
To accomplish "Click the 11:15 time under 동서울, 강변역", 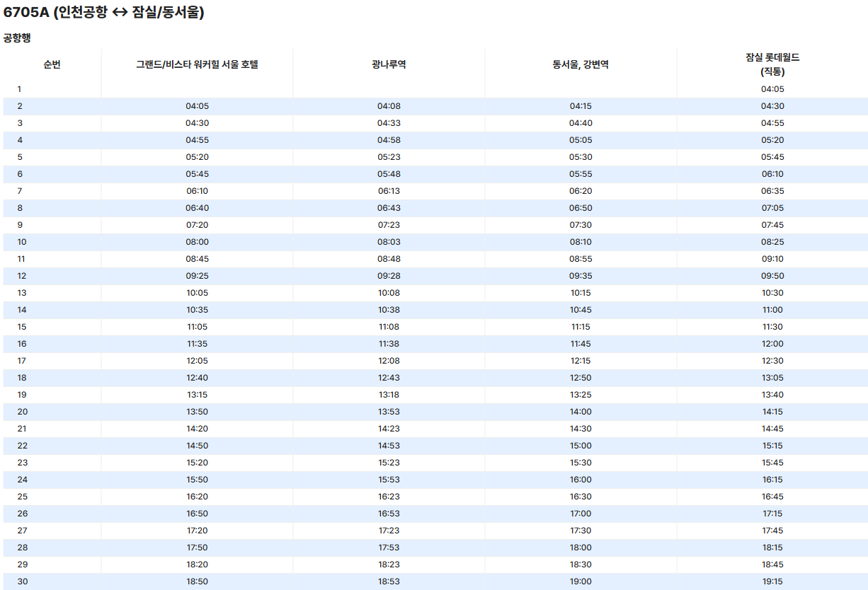I will pos(581,327).
